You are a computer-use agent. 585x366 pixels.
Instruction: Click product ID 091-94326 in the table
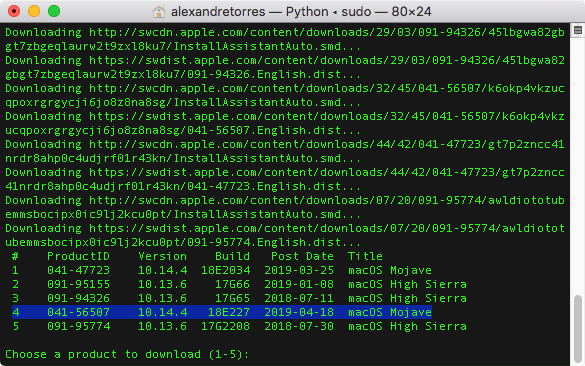(x=78, y=298)
